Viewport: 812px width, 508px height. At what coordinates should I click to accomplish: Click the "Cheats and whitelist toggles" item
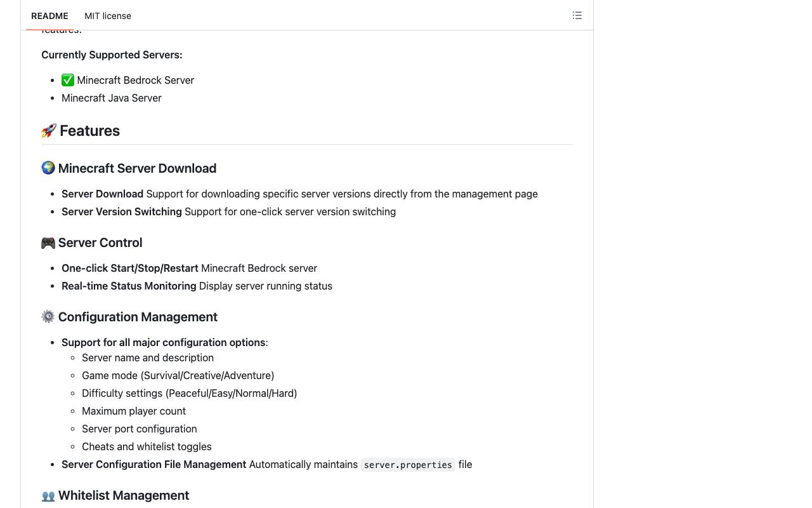pyautogui.click(x=147, y=446)
